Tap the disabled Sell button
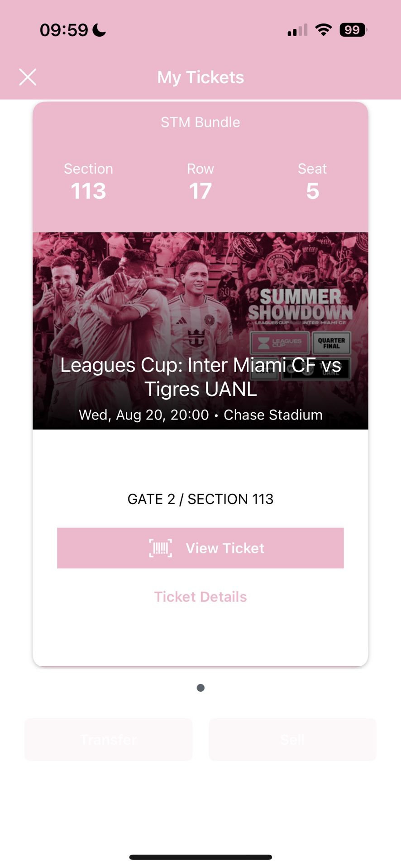 pos(292,739)
